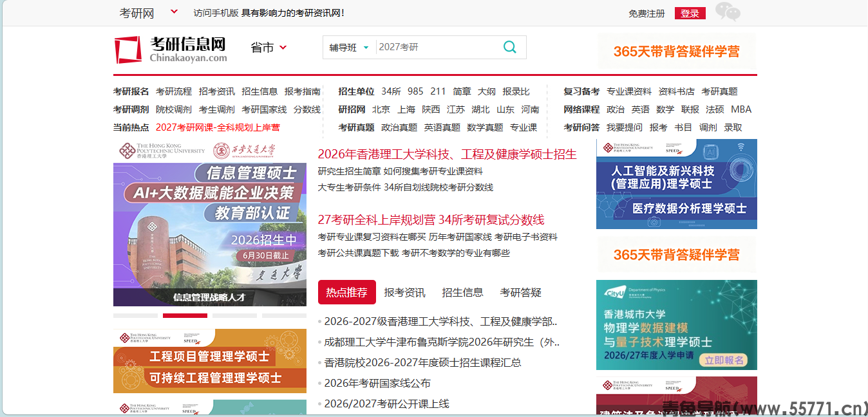This screenshot has height=417, width=868.
Task: Open the 政治真题 link
Action: pos(399,127)
